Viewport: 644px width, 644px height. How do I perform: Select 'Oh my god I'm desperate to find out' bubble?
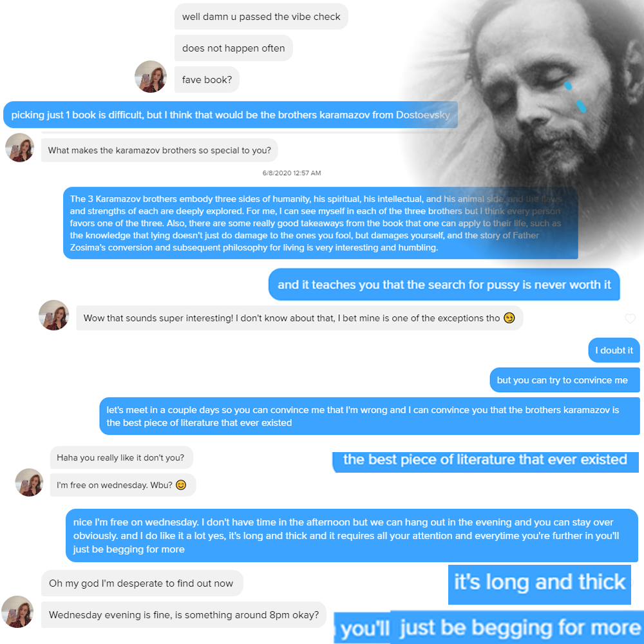pos(142,583)
